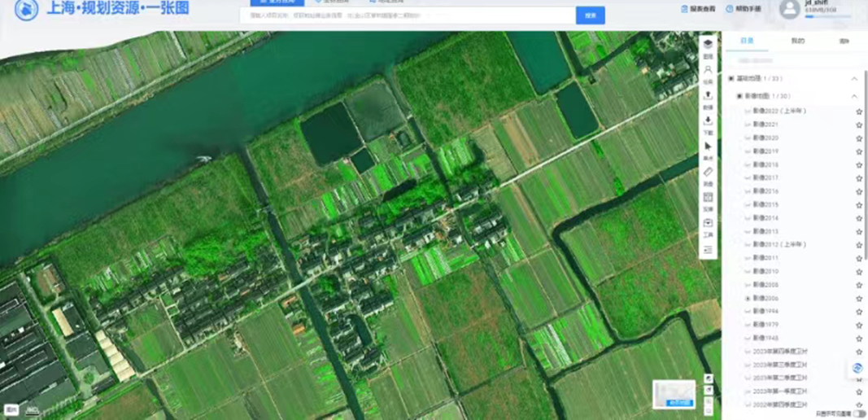Click the bottom-left white map corner icon

[12, 410]
